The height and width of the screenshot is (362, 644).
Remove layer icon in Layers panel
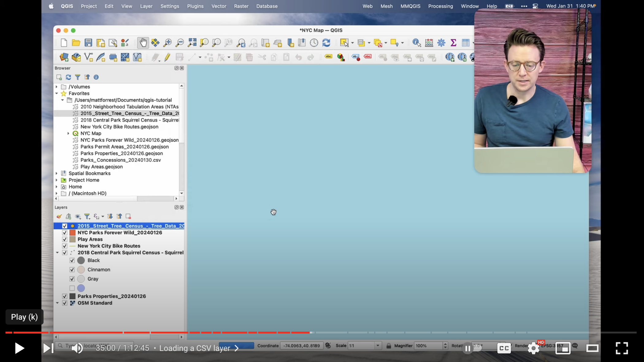128,216
